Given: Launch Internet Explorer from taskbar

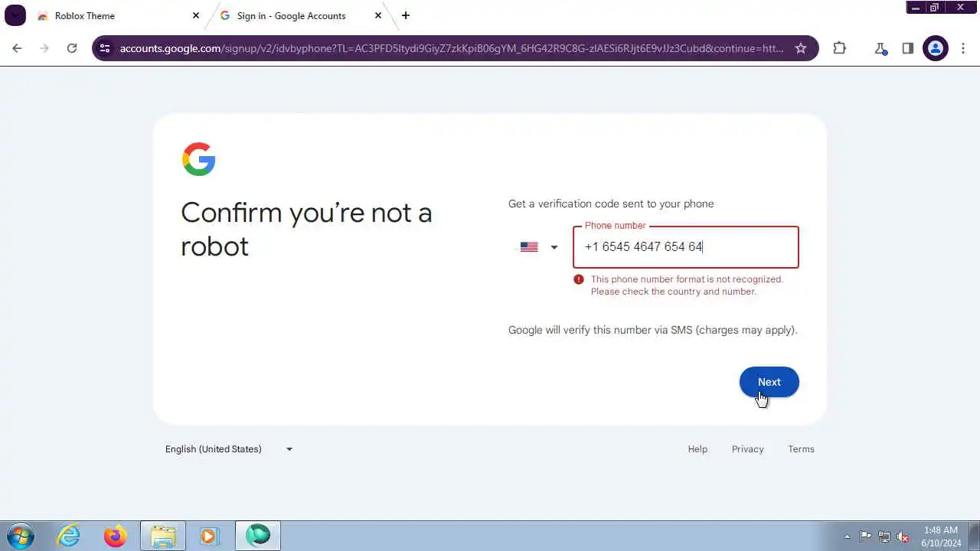Looking at the screenshot, I should [x=69, y=536].
